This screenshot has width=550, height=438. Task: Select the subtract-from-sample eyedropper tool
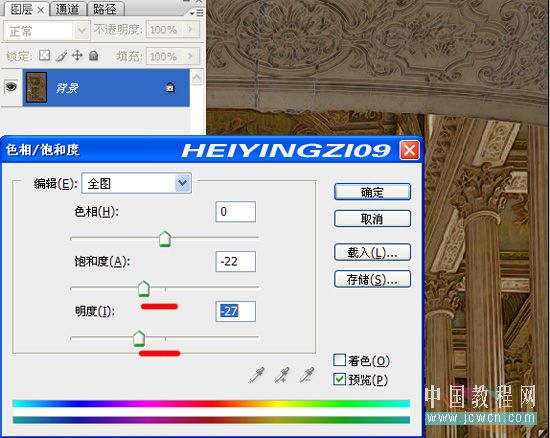(x=307, y=375)
